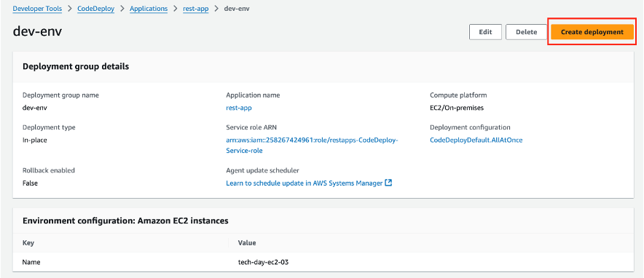Click chevron after Applications breadcrumb
The height and width of the screenshot is (278, 644).
tap(176, 9)
